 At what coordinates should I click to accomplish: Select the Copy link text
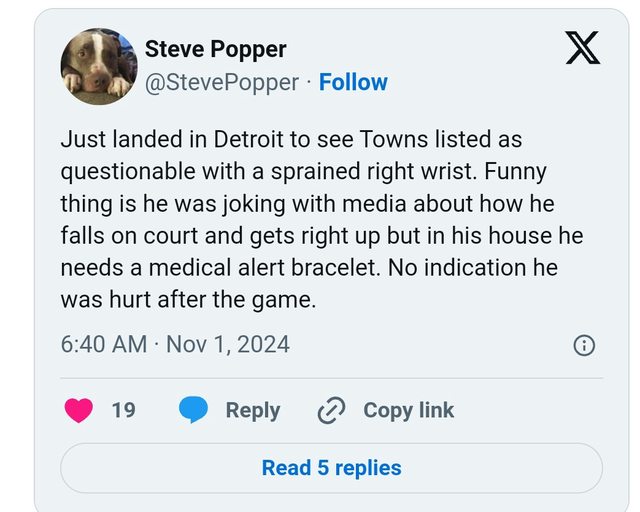tap(408, 410)
